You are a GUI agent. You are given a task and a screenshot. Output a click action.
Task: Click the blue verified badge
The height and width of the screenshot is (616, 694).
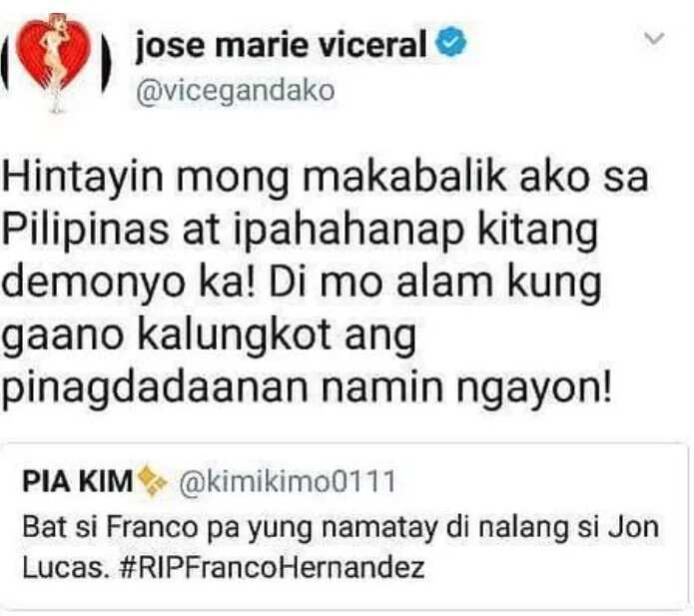coord(451,43)
